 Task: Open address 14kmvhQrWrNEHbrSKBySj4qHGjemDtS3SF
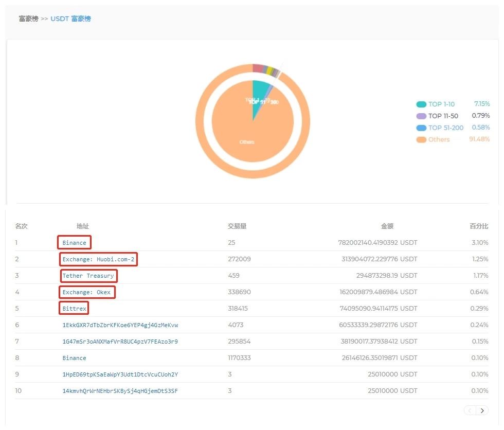coord(120,391)
